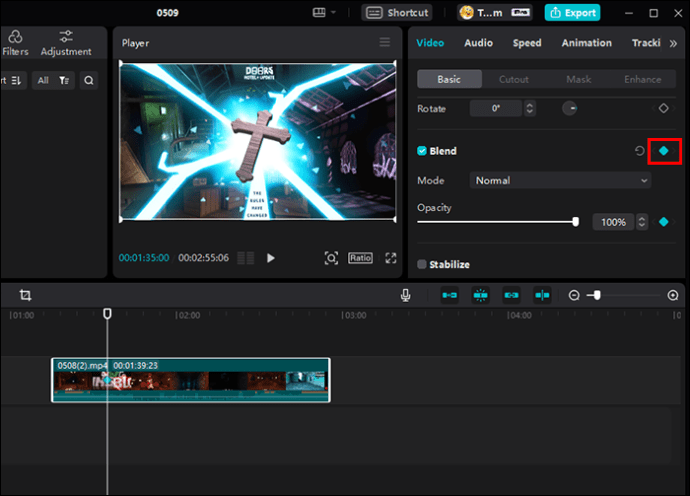Add Rotate keyframe diamond
This screenshot has height=496, width=690.
(664, 108)
